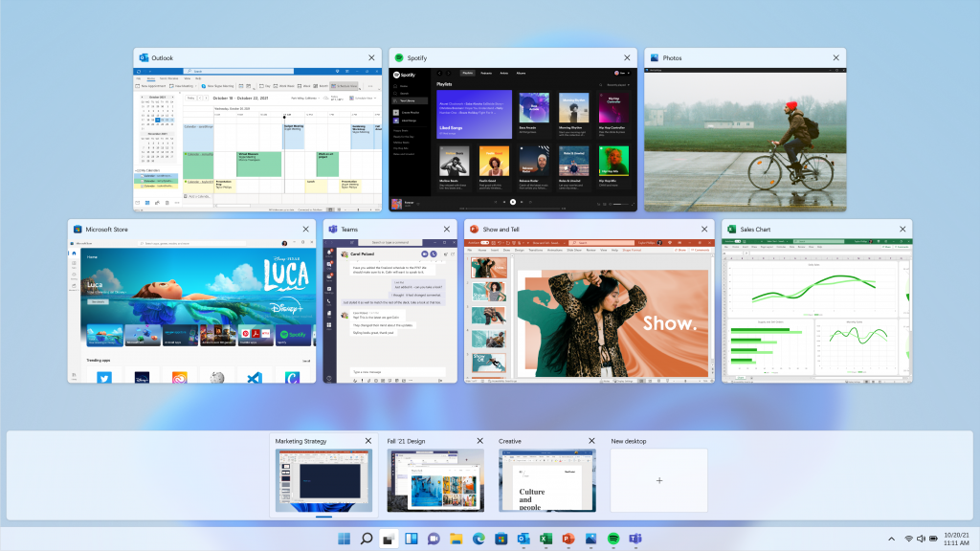Add a New desktop
The image size is (980, 551).
659,480
